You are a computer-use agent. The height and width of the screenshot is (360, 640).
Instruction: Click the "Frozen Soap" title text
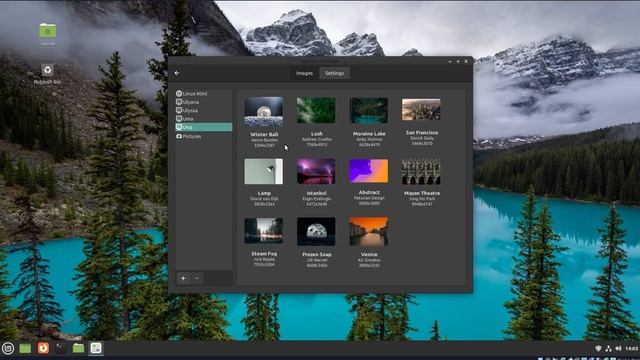click(x=317, y=254)
